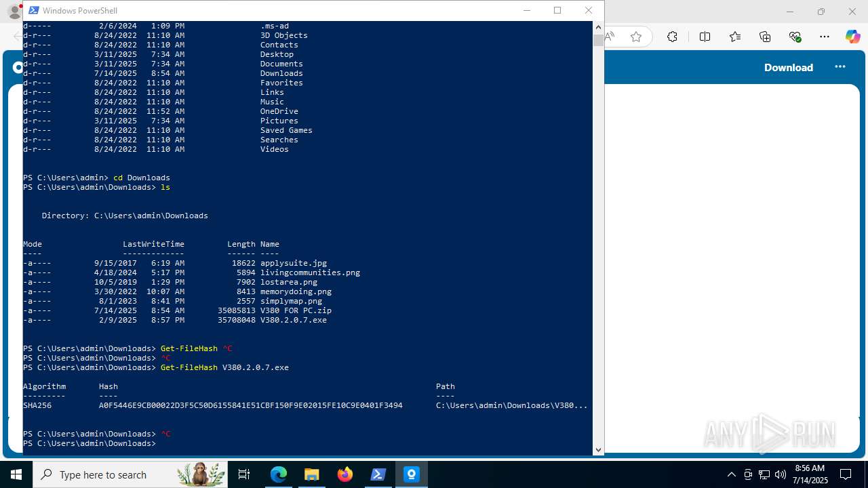The image size is (868, 488).
Task: Open the Edge Collections icon
Action: (765, 37)
